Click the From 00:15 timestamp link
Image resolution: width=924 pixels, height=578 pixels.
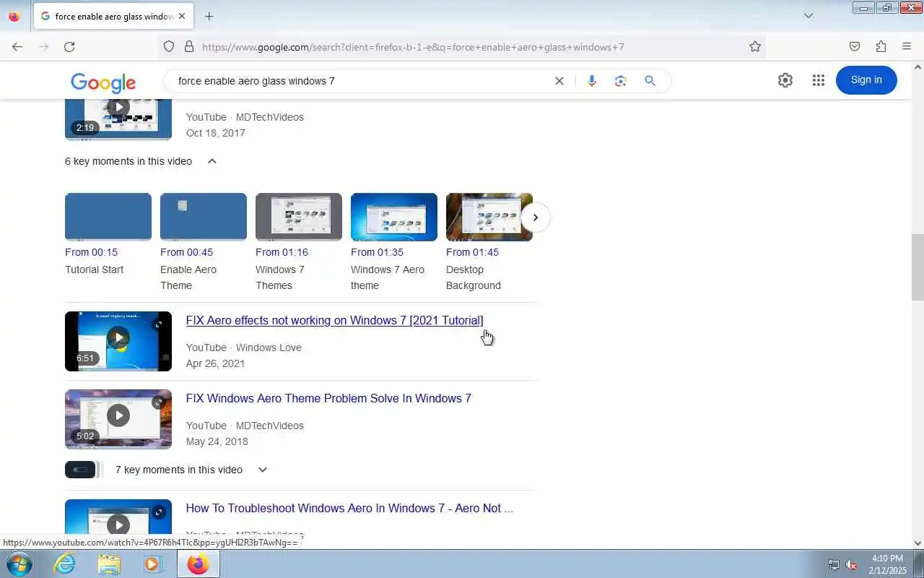91,252
